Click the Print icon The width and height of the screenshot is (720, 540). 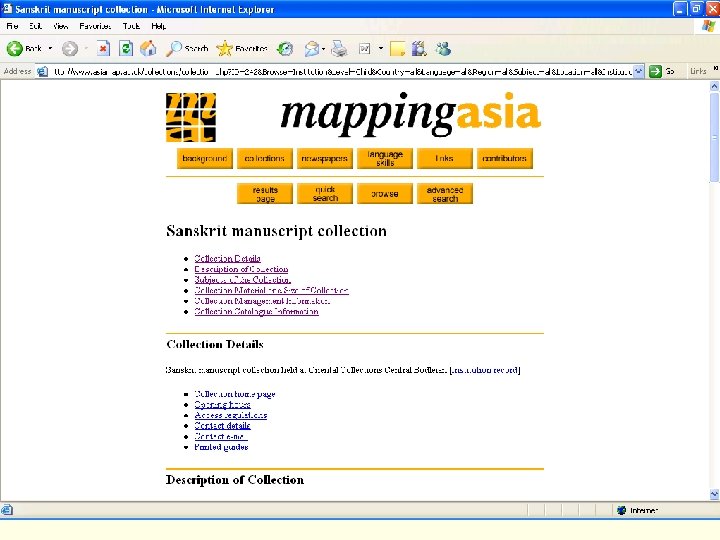click(339, 48)
